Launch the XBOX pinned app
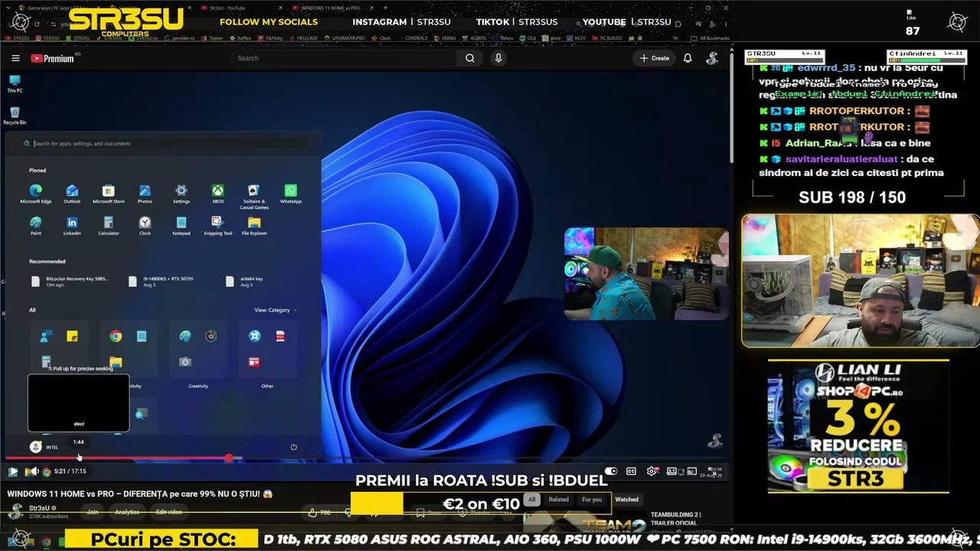Screen dimensions: 980x551 coord(218,194)
